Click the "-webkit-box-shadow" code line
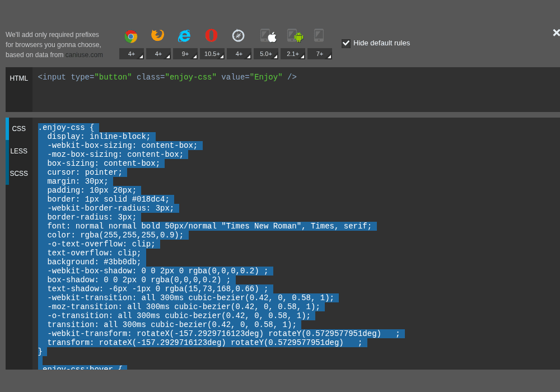This screenshot has width=560, height=392. (x=157, y=270)
